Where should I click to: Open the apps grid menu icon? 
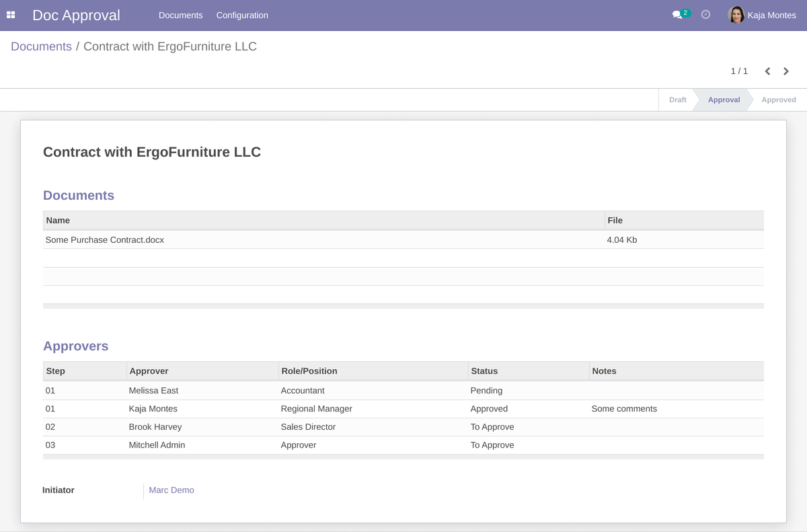click(11, 15)
